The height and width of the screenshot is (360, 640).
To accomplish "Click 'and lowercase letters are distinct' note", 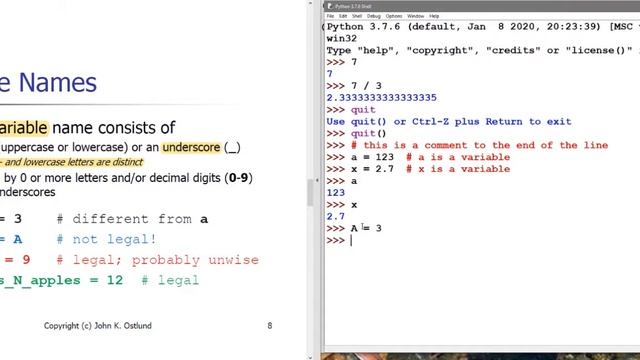I will (74, 162).
